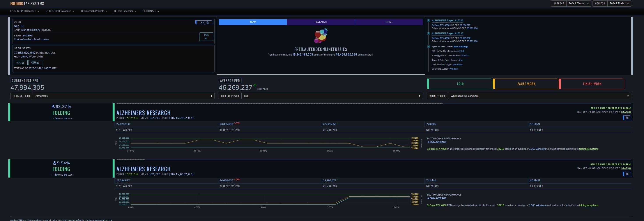Viewport: 644px width, 221px height.
Task: Toggle the chart button in the GPU:1:0 slot
Action: 627,118
